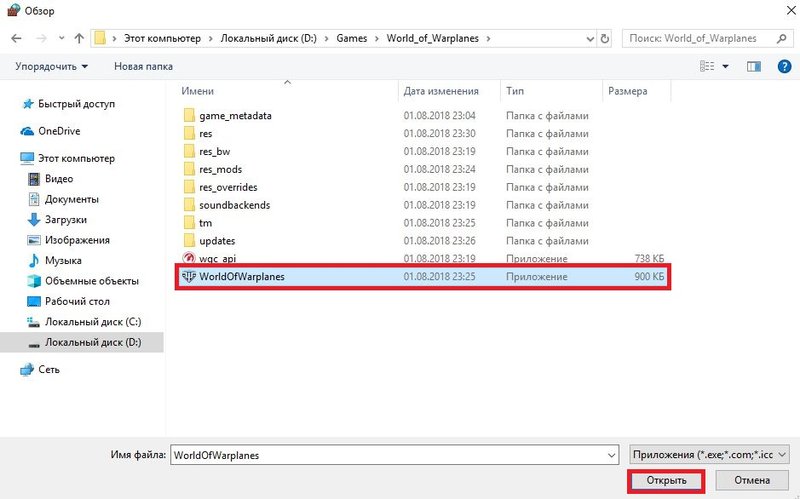The image size is (800, 499).
Task: Expand chevron after Games breadcrumb
Action: [x=377, y=38]
